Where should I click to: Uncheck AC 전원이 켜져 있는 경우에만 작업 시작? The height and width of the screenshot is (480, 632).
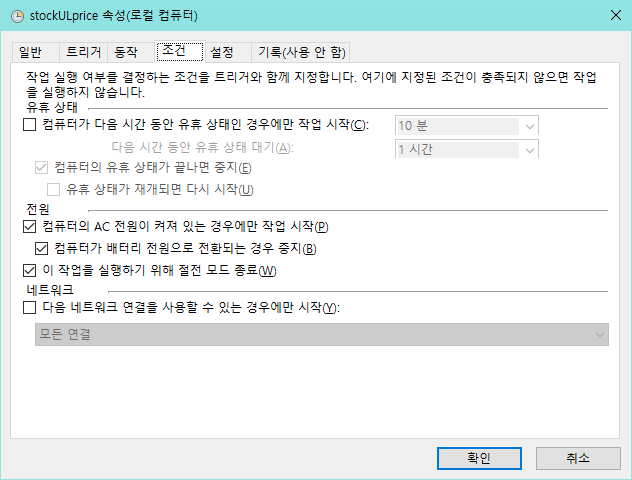pyautogui.click(x=29, y=226)
